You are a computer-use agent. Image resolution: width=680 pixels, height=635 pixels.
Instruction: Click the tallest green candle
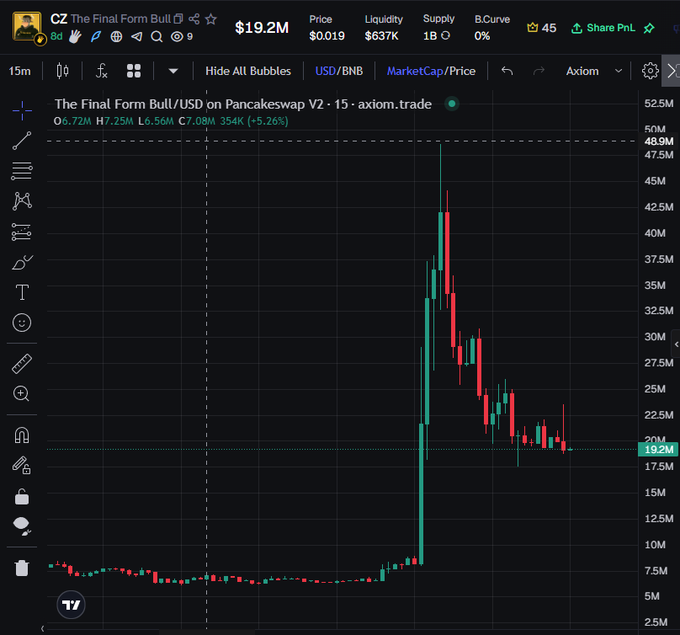point(421,494)
